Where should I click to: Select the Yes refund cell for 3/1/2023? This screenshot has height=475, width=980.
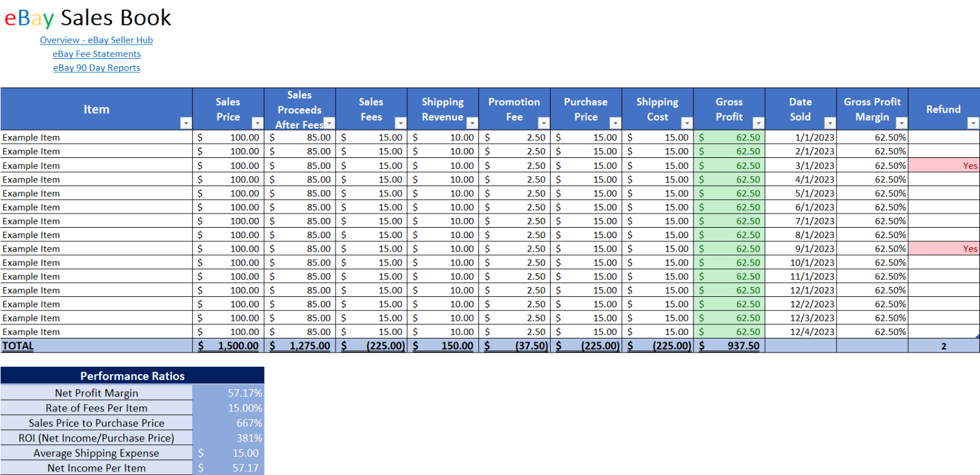tap(944, 165)
